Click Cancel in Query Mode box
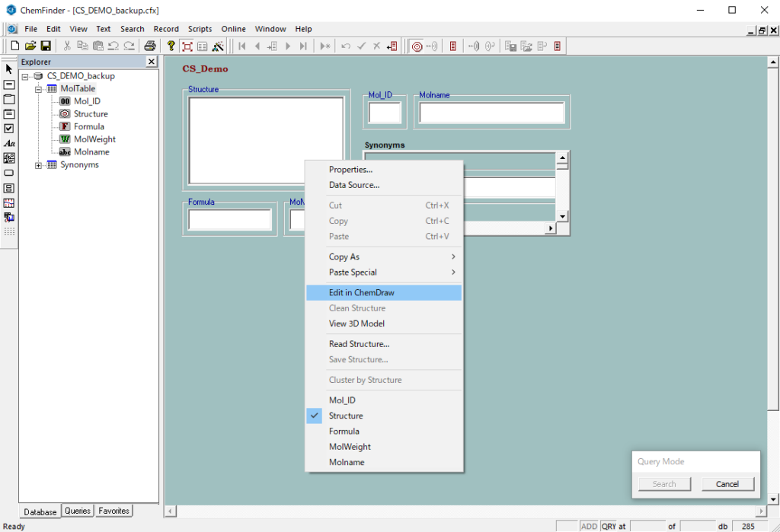780x532 pixels. (727, 484)
